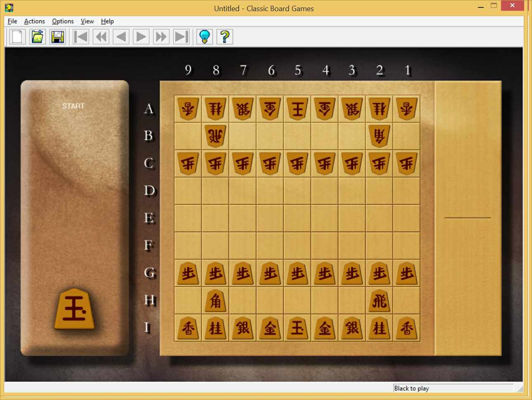Image resolution: width=532 pixels, height=400 pixels.
Task: Open the Actions menu
Action: pyautogui.click(x=35, y=21)
